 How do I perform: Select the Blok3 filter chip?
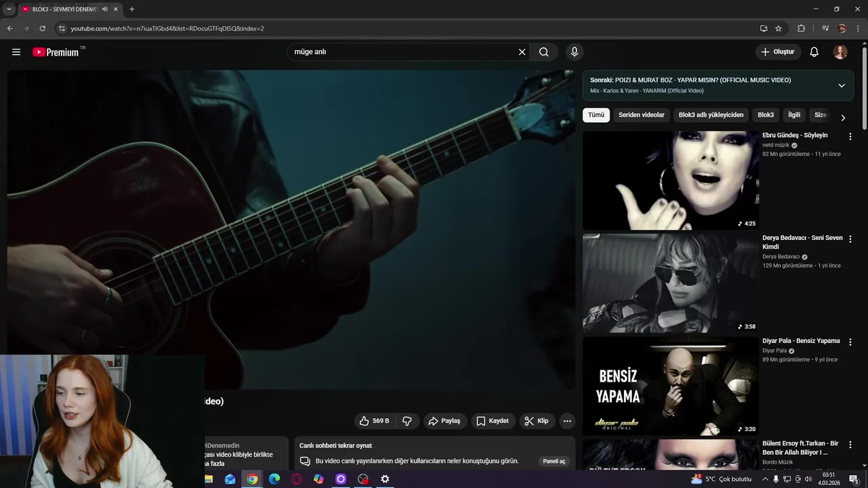(766, 115)
